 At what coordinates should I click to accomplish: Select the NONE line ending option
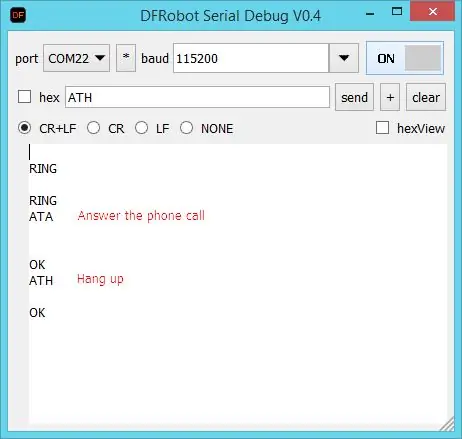[186, 128]
